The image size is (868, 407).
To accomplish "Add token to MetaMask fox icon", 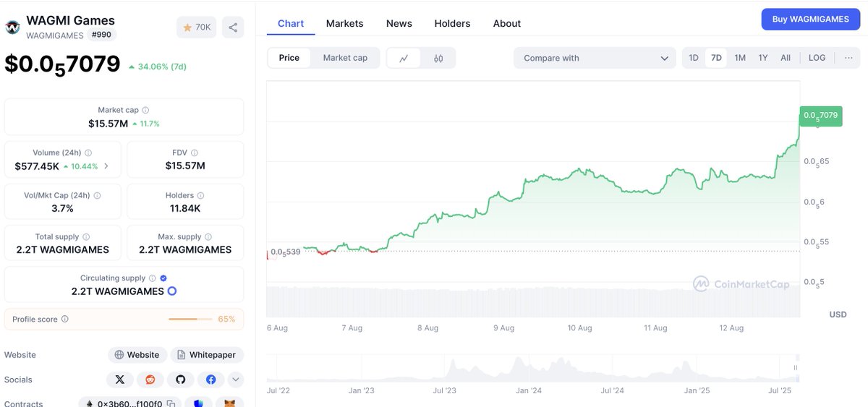I will tap(229, 403).
